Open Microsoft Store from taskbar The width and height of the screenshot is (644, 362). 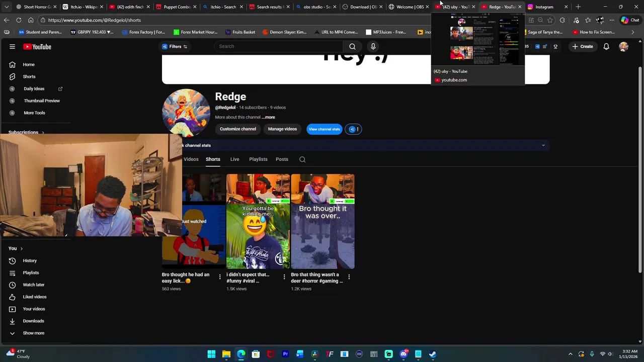click(x=256, y=354)
